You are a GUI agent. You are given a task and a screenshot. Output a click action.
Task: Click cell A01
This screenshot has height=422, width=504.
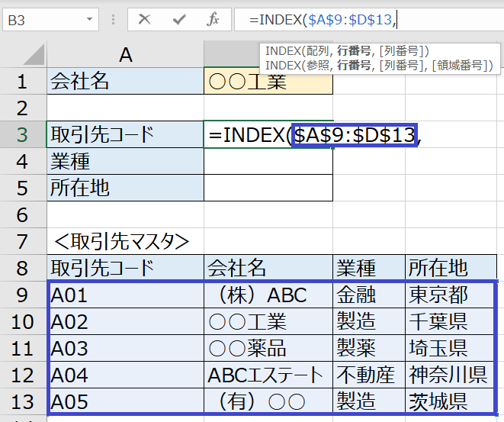click(x=125, y=295)
